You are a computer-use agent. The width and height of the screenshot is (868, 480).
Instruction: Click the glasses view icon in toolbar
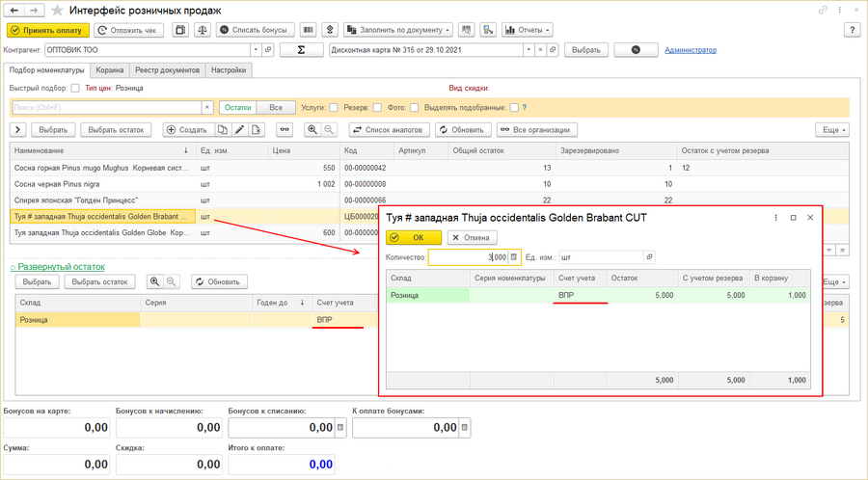pos(284,129)
